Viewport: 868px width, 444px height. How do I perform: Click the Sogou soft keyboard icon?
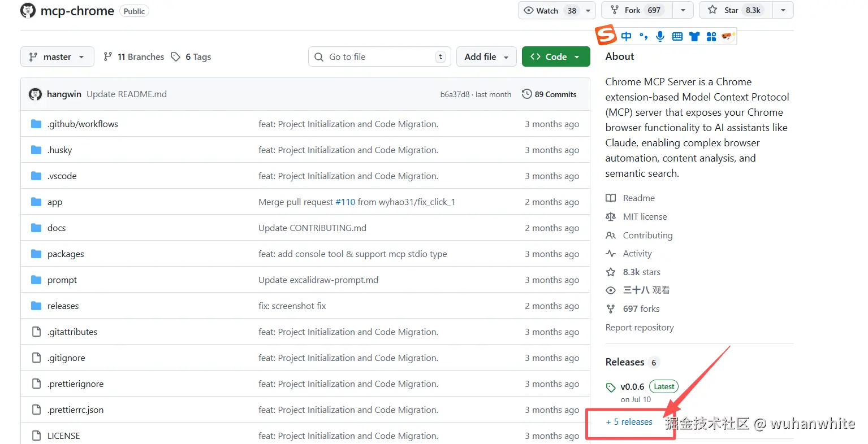coord(677,37)
